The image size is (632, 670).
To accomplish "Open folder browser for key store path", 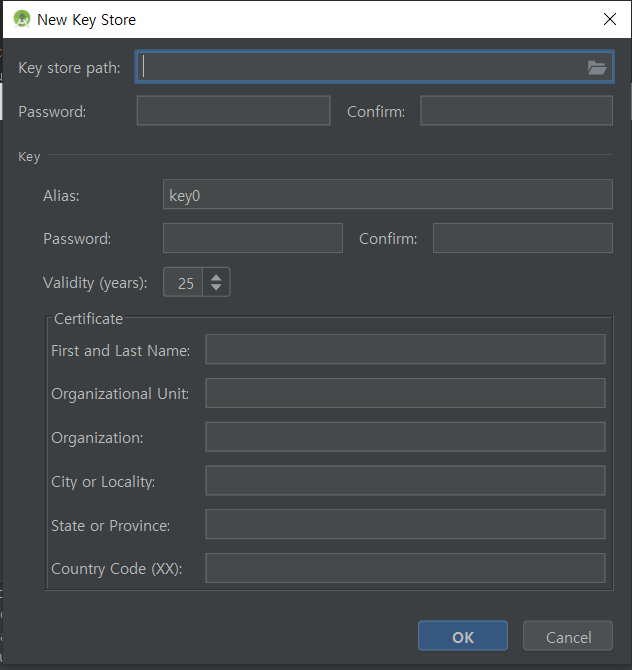I will pyautogui.click(x=597, y=68).
